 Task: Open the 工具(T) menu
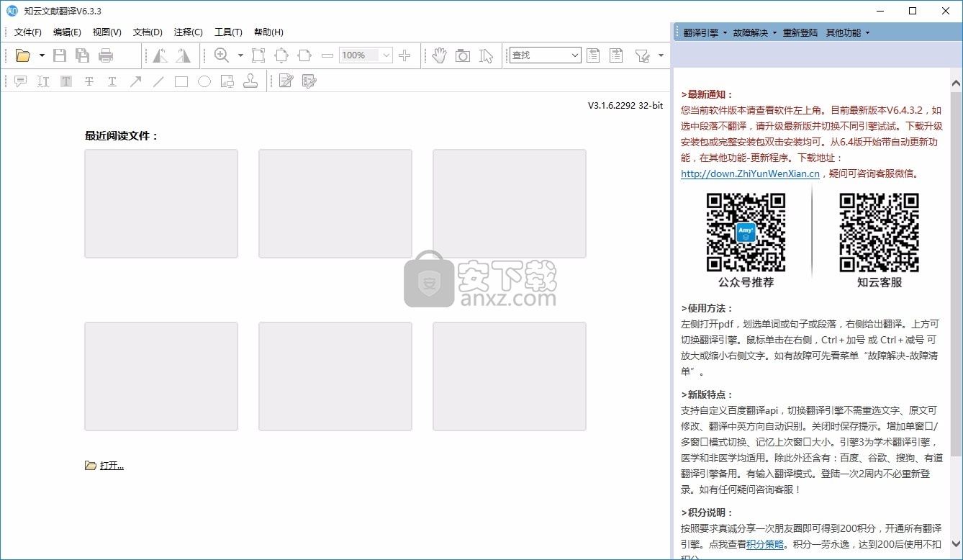click(x=228, y=32)
